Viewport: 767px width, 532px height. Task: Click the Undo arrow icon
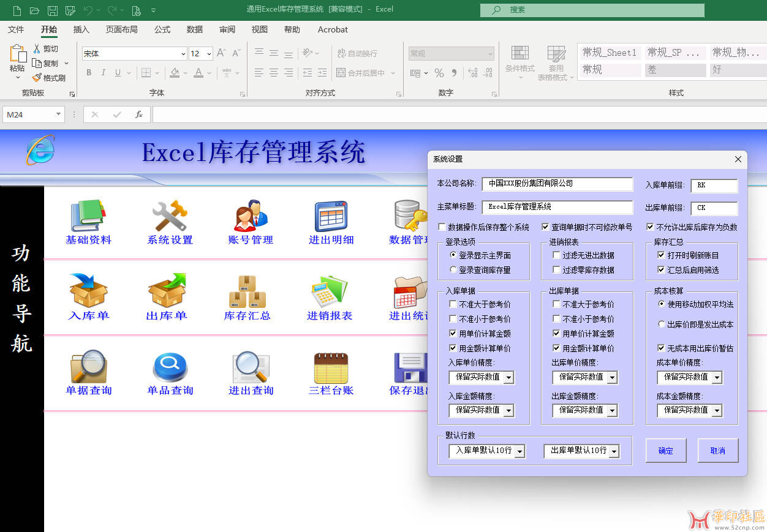pyautogui.click(x=88, y=10)
